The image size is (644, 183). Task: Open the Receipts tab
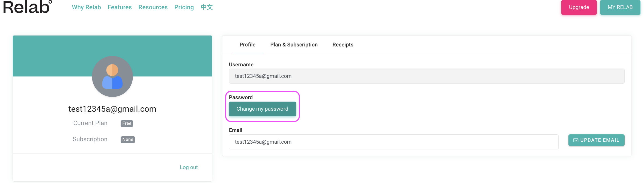coord(343,45)
